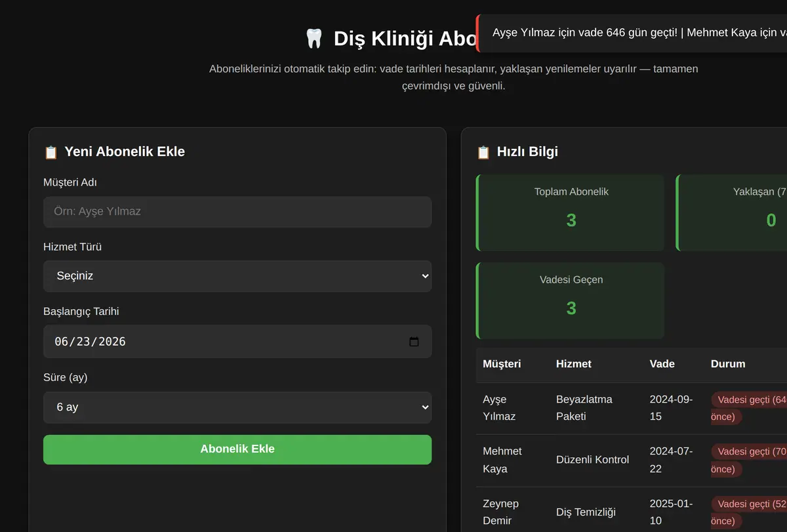Screen dimensions: 787x532
Task: Click the Vadesi Geçen stat card label
Action: 571,280
